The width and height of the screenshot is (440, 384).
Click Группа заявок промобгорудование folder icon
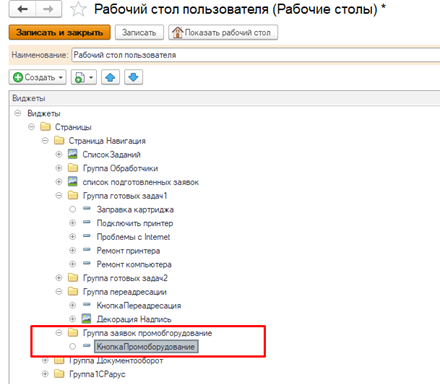coord(73,332)
